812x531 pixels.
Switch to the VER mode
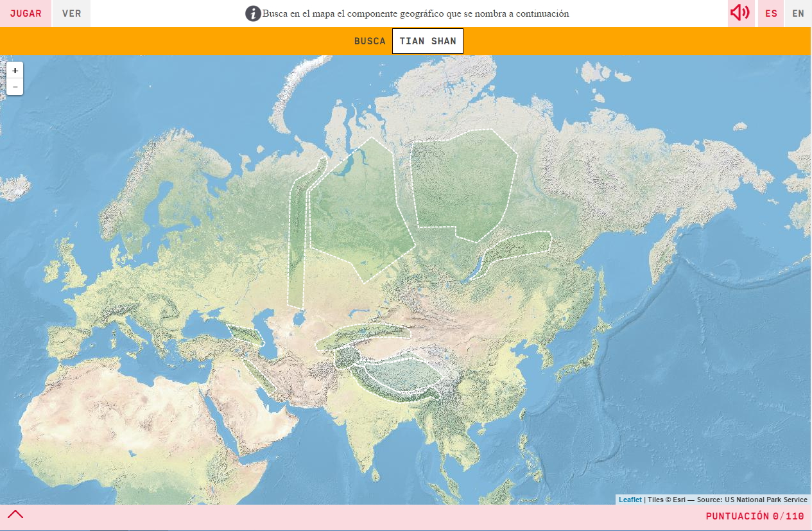[70, 13]
